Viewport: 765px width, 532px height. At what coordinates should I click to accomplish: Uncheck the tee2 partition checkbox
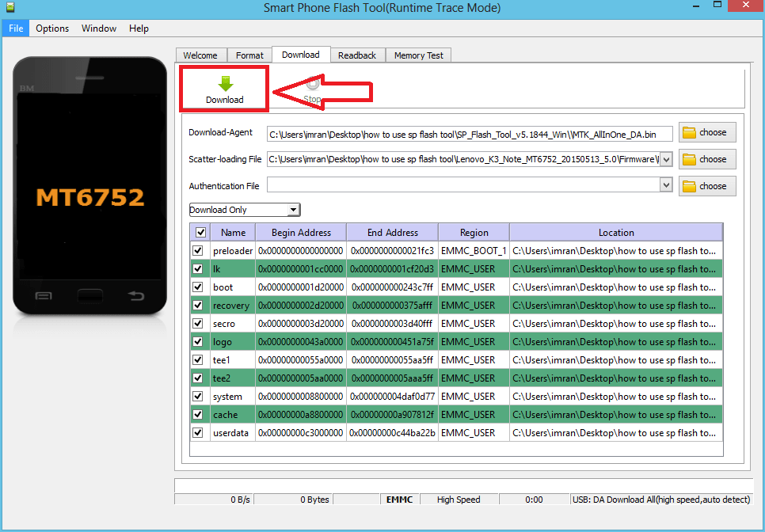coord(198,378)
